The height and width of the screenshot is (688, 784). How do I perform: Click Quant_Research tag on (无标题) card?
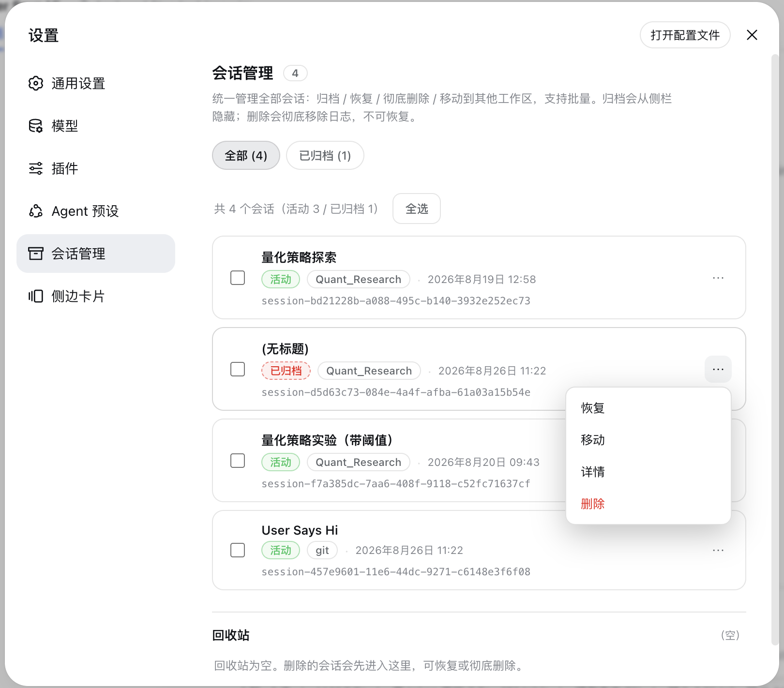[x=369, y=371]
